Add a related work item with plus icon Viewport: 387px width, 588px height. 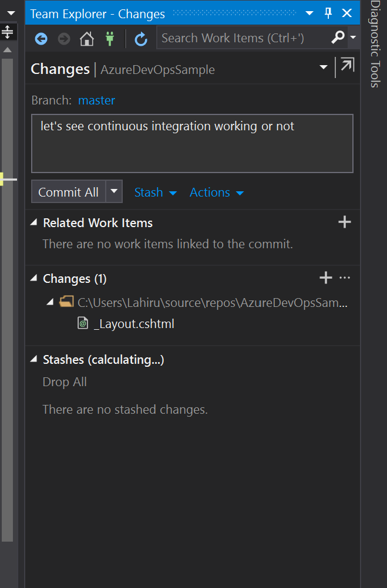pyautogui.click(x=345, y=222)
